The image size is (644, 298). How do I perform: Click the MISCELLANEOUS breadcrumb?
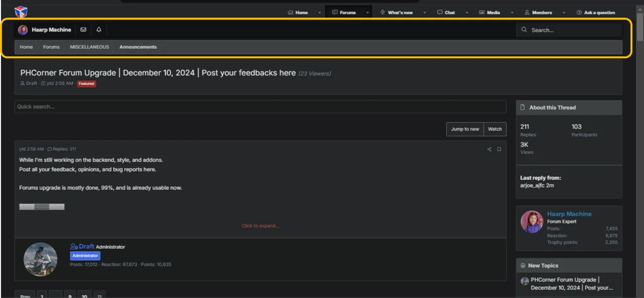90,47
